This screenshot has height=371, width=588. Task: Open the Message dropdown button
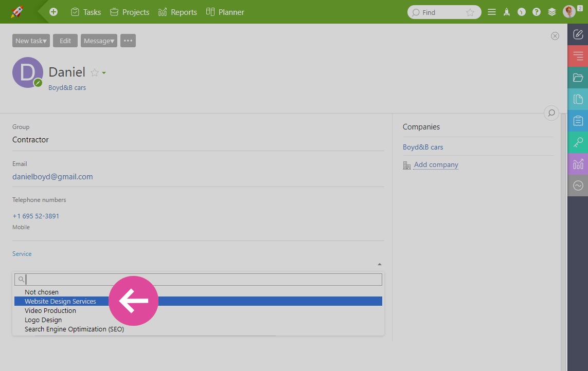click(x=99, y=41)
